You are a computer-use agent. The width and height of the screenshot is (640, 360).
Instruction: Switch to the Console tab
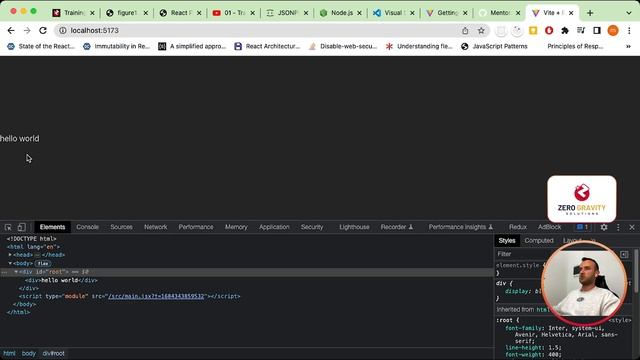click(87, 227)
